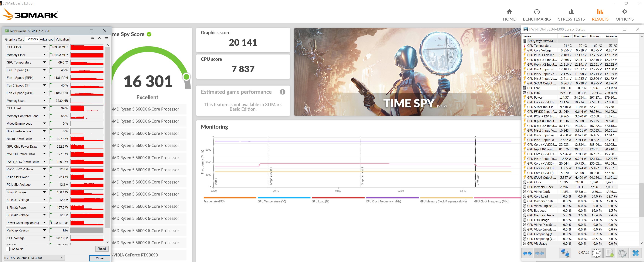The width and height of the screenshot is (644, 262).
Task: Open HWiNFO sensor settings gear
Action: 622,253
